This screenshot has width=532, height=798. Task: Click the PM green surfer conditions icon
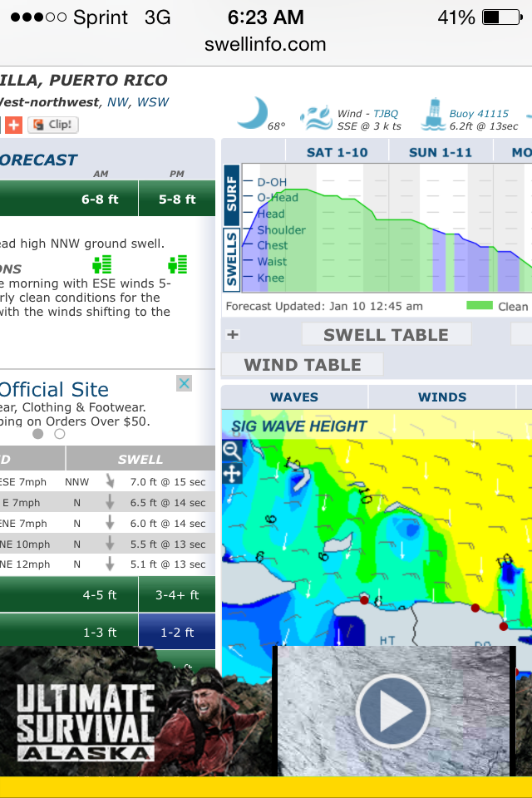point(178,264)
